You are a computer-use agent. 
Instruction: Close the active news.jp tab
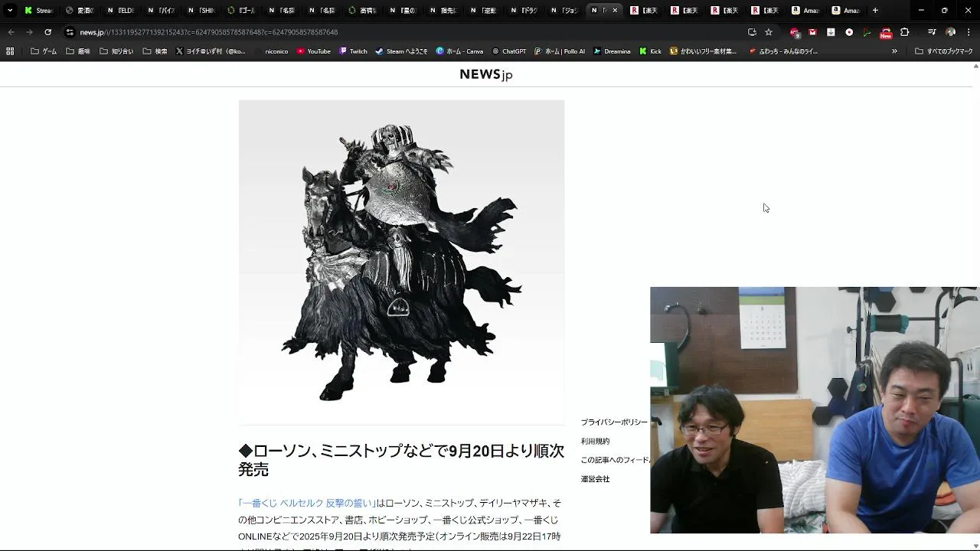point(615,11)
